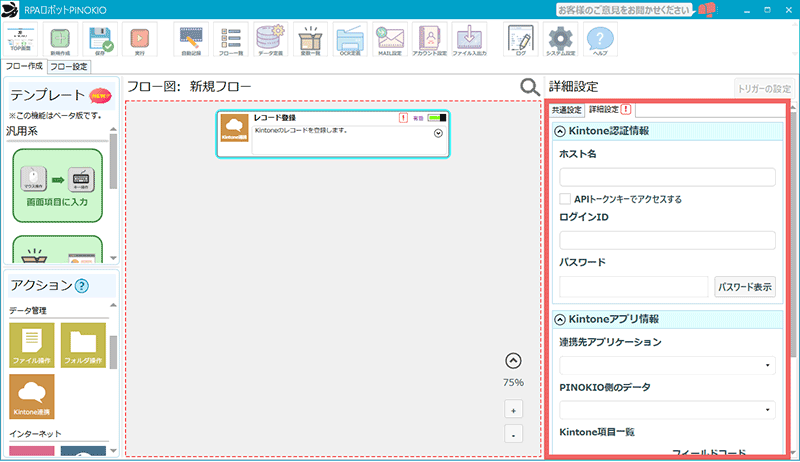
Task: Open the 変数一覧 variable list
Action: pyautogui.click(x=310, y=39)
